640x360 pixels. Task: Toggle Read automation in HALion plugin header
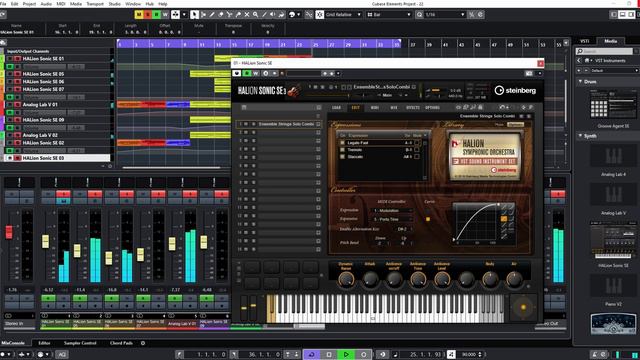point(247,73)
